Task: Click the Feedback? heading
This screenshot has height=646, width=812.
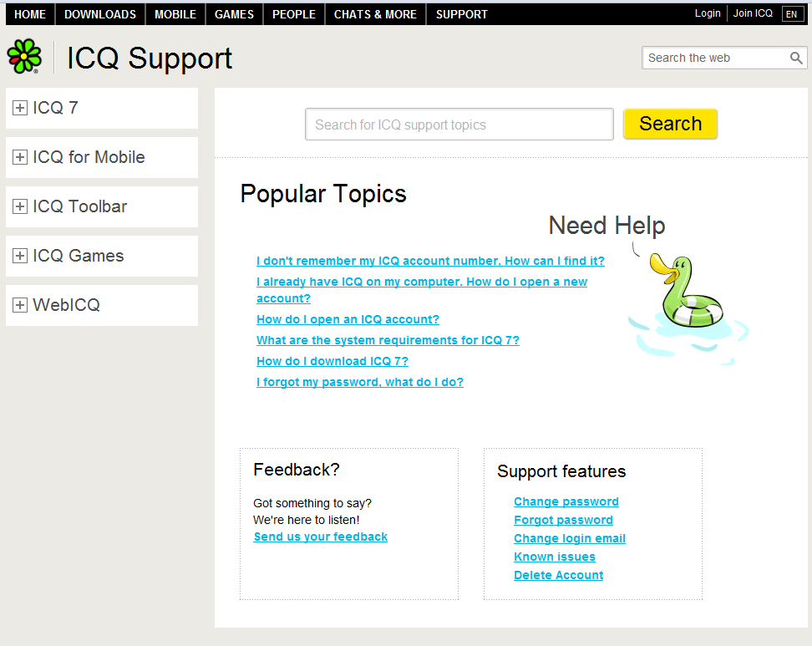Action: 297,470
